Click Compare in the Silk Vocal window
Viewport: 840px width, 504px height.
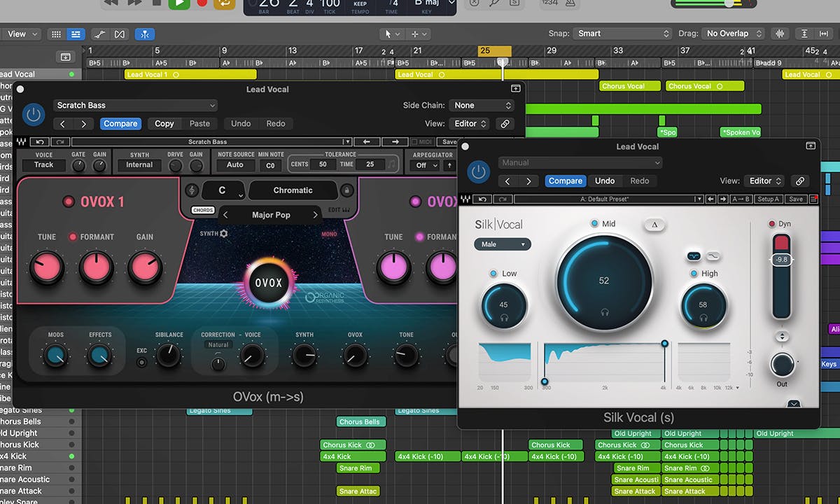point(565,181)
